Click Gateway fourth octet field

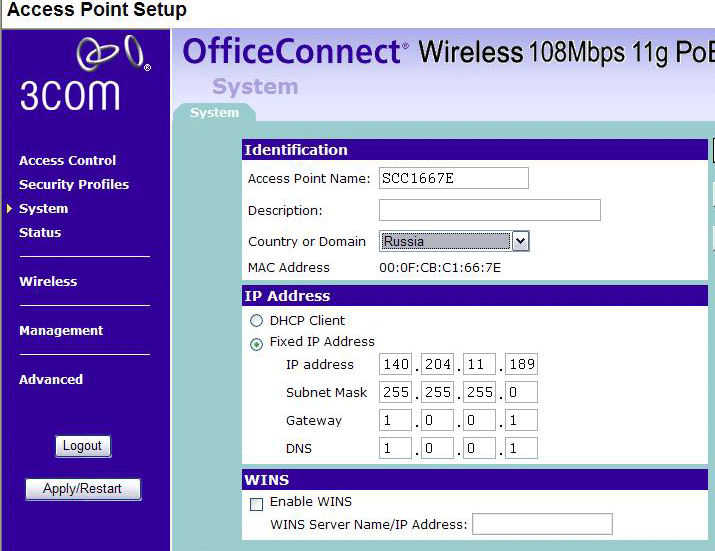pyautogui.click(x=521, y=420)
